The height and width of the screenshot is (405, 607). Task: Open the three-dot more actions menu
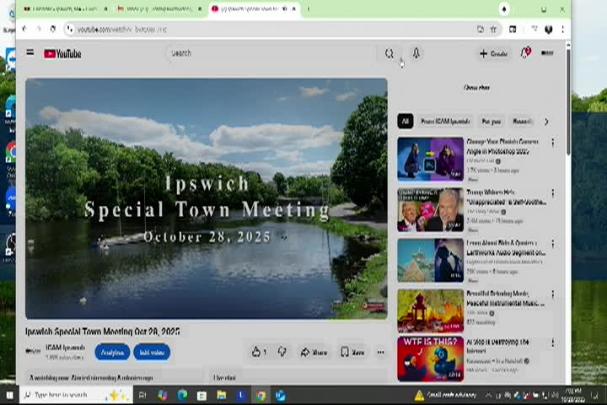coord(380,352)
